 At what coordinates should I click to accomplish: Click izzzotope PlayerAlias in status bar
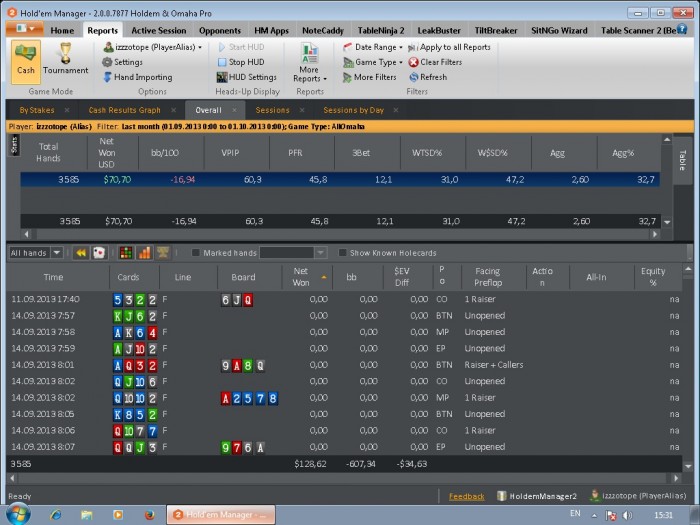(x=638, y=496)
